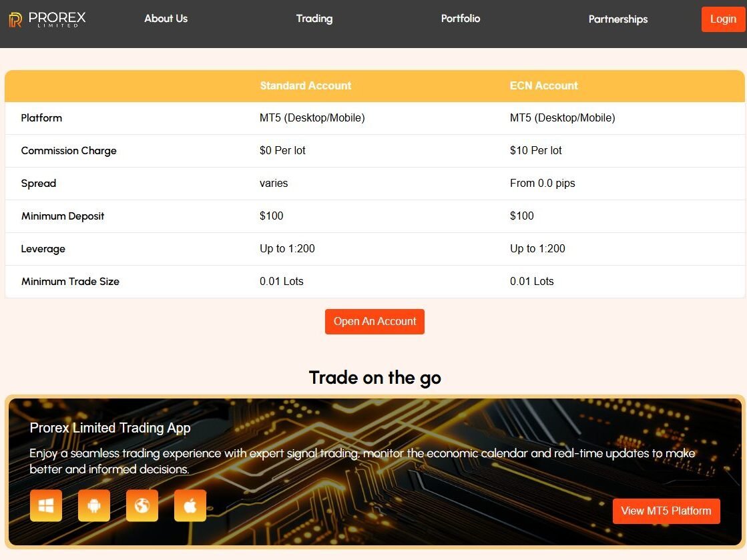Click the Trade on the go heading
Viewport: 747px width, 560px height.
375,378
